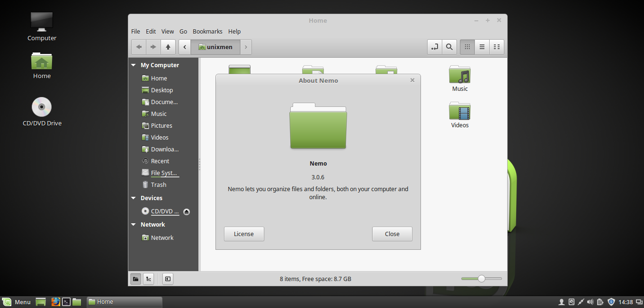Viewport: 644px width, 308px height.
Task: Open the File menu
Action: [x=135, y=31]
